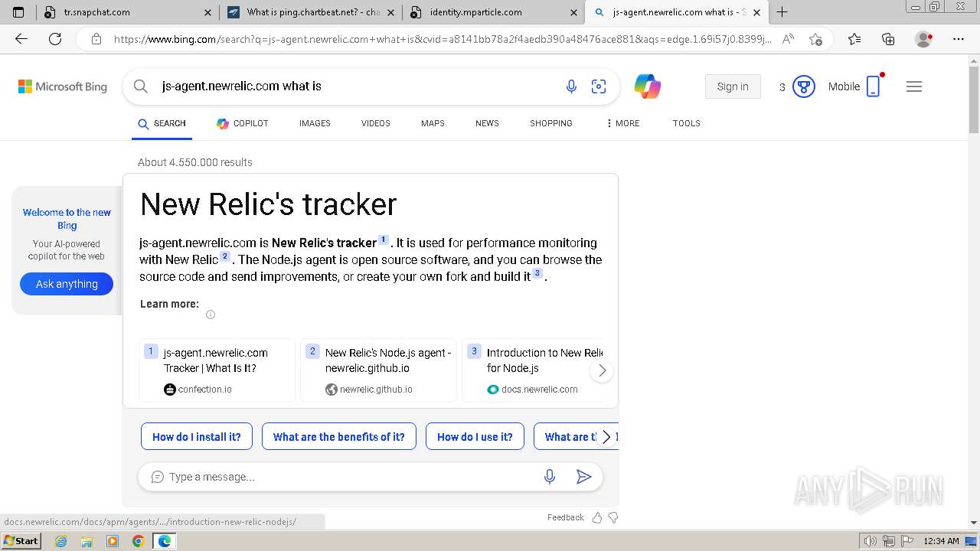Image resolution: width=980 pixels, height=551 pixels.
Task: Click citation superscript 3
Action: [x=537, y=273]
